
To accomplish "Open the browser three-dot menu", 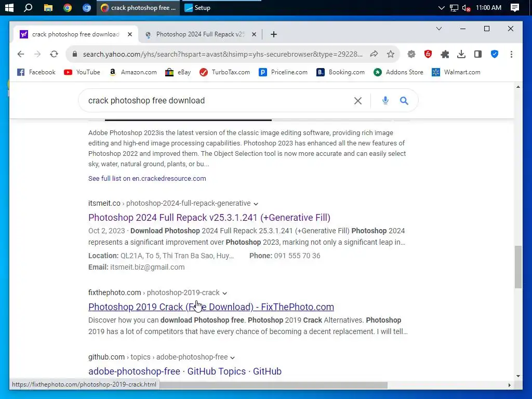I will pyautogui.click(x=511, y=54).
